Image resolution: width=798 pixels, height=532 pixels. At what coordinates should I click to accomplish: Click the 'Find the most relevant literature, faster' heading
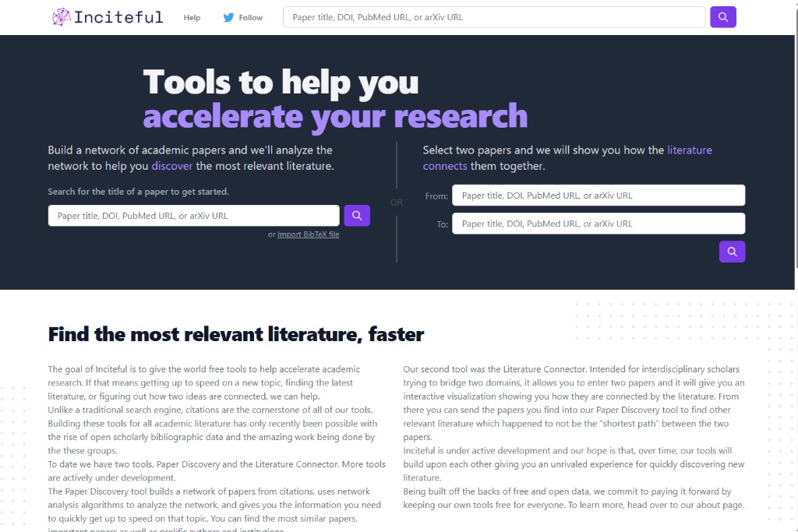pos(236,335)
